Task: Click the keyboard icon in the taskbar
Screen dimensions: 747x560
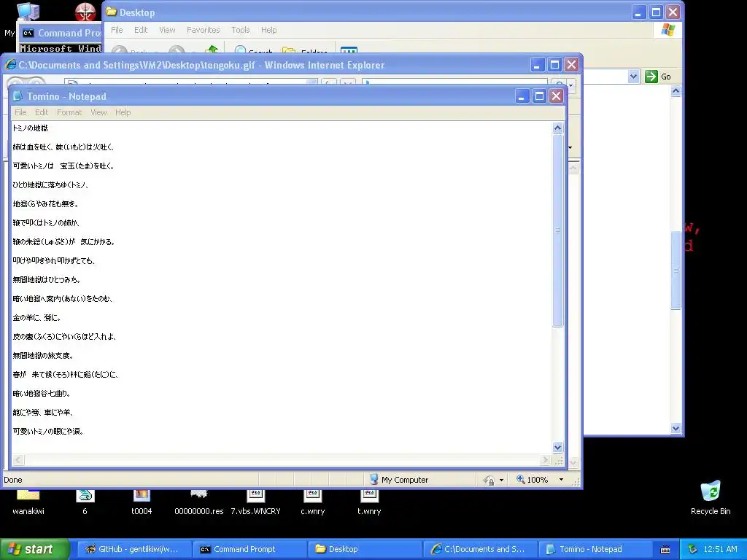Action: tap(665, 550)
